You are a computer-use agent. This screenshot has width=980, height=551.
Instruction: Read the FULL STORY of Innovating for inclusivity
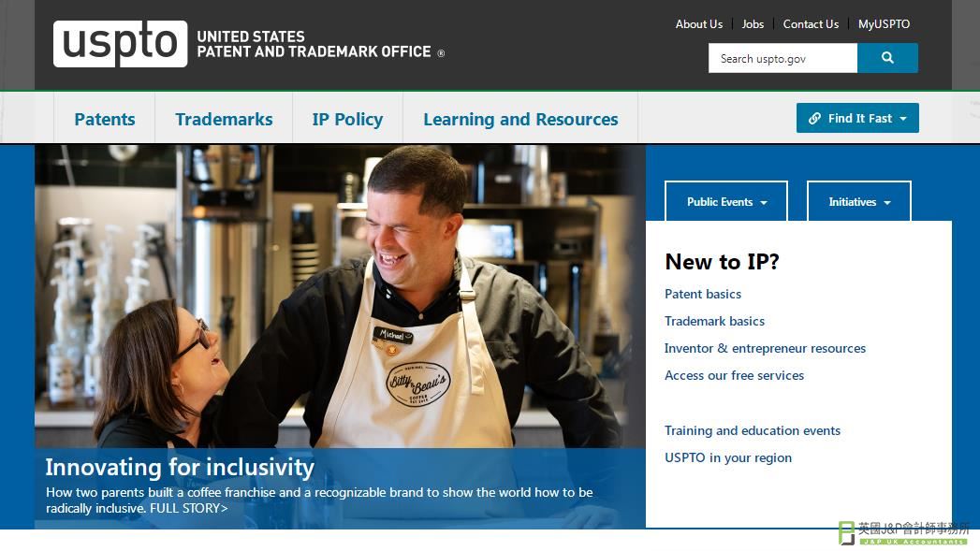coord(189,508)
